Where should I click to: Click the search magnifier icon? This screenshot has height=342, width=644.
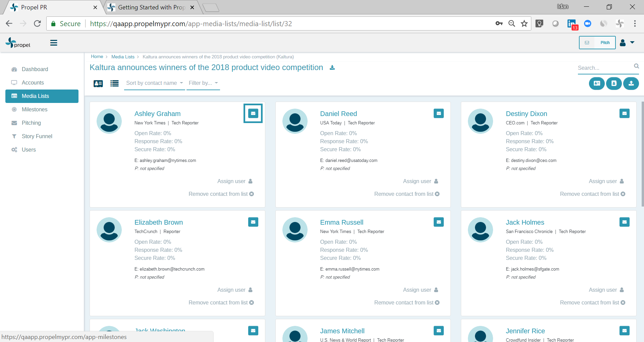pyautogui.click(x=636, y=66)
